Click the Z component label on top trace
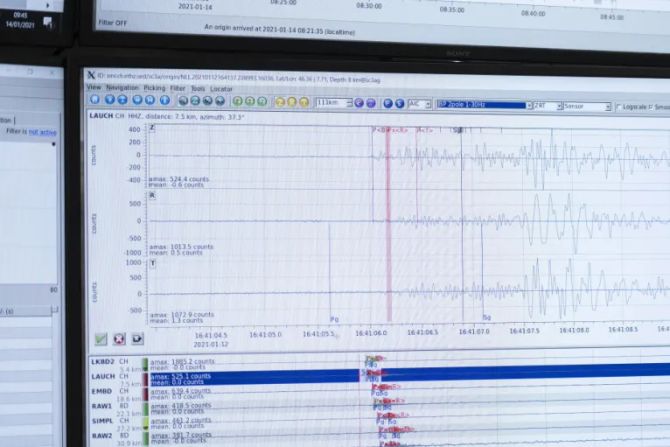The width and height of the screenshot is (670, 447). [x=152, y=128]
